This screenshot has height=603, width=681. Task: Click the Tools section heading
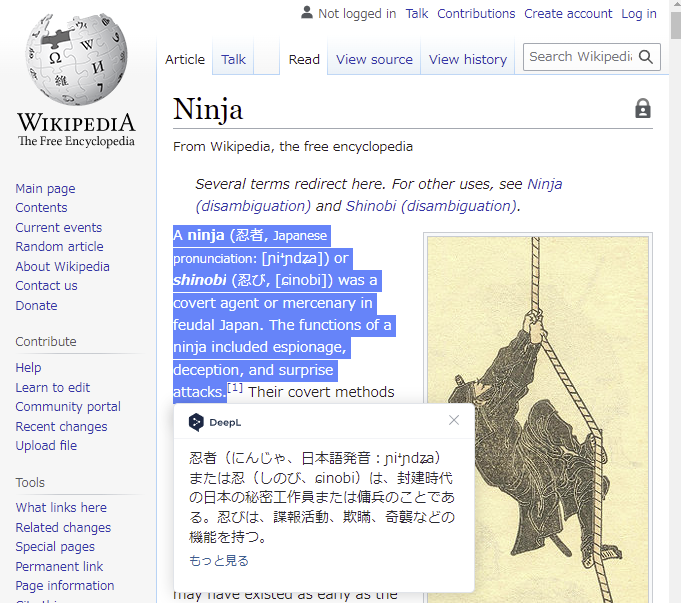pyautogui.click(x=30, y=483)
